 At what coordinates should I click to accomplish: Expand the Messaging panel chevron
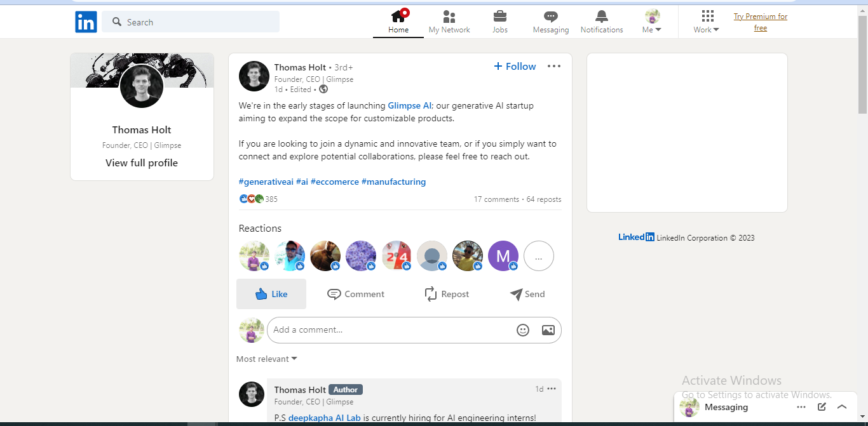point(842,407)
